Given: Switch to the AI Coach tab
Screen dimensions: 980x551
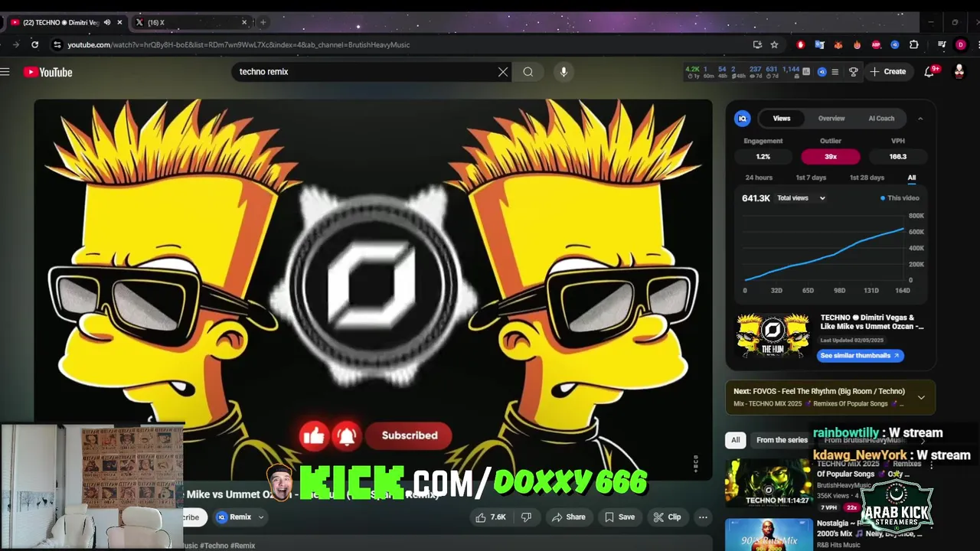Looking at the screenshot, I should click(881, 119).
